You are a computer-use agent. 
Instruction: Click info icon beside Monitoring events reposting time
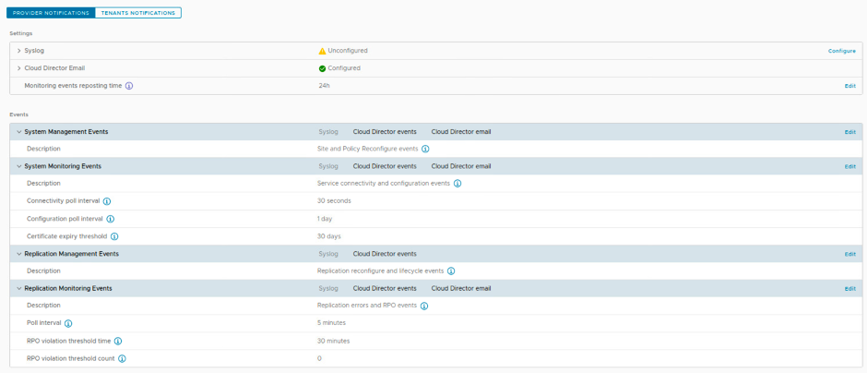129,86
